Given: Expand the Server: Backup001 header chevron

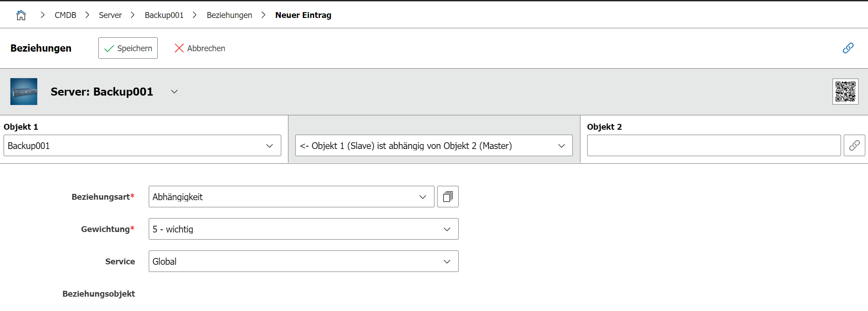Looking at the screenshot, I should pyautogui.click(x=174, y=92).
